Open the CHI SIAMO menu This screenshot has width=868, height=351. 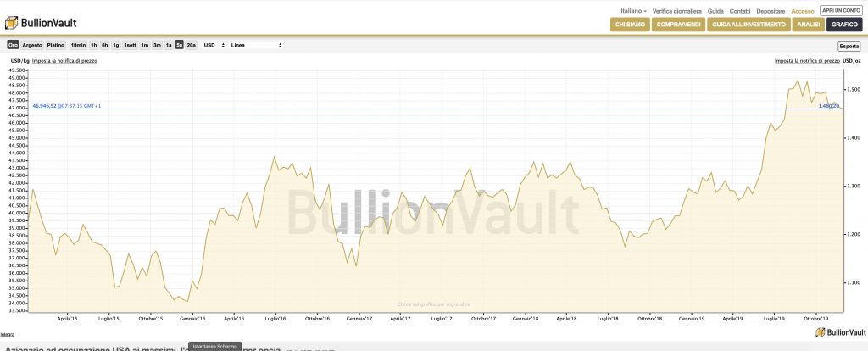[x=630, y=25]
